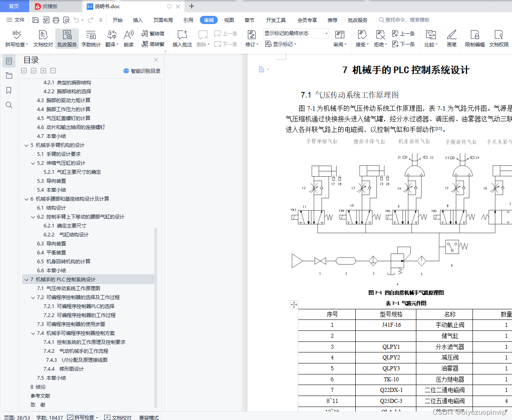
Task: Click the undo arrow icon
Action: (77, 20)
